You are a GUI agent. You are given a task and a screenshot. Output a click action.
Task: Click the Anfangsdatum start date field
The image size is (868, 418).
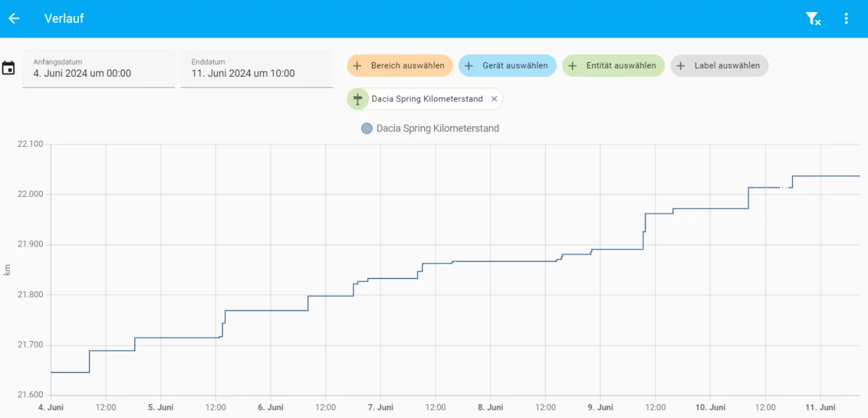[98, 68]
